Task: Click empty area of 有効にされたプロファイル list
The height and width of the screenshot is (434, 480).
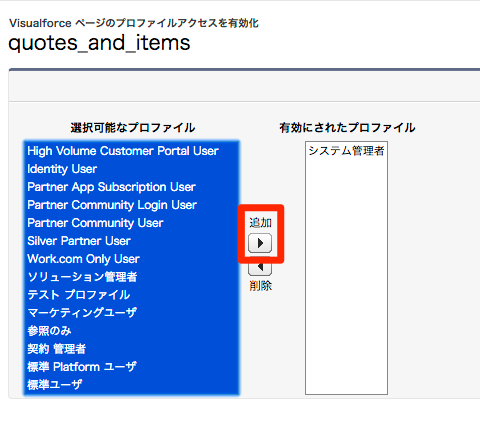Action: click(x=346, y=277)
